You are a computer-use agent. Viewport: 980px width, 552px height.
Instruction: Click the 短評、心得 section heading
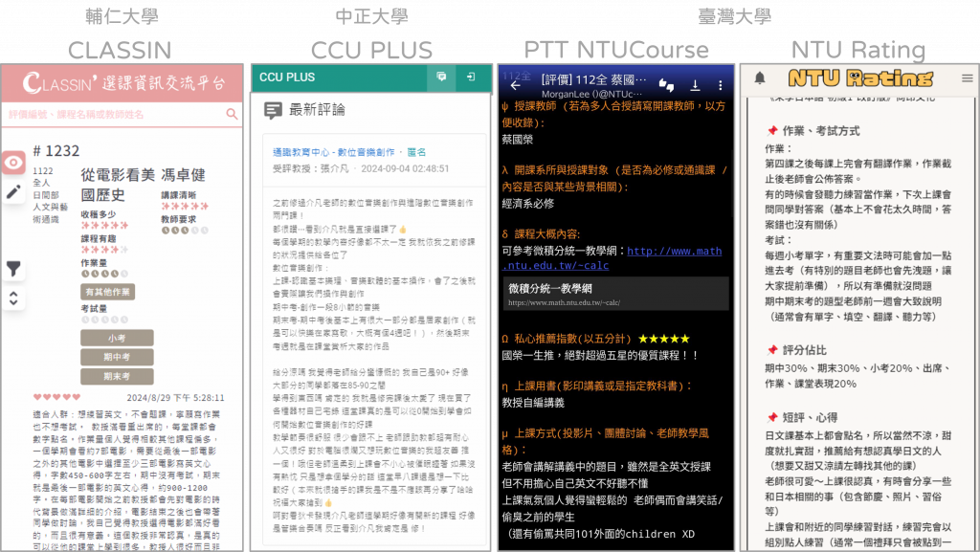click(810, 418)
